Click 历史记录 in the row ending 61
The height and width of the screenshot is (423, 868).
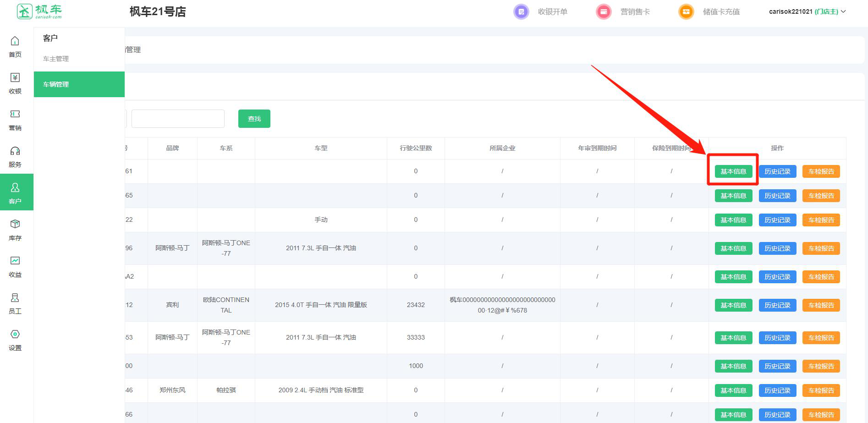pyautogui.click(x=777, y=171)
